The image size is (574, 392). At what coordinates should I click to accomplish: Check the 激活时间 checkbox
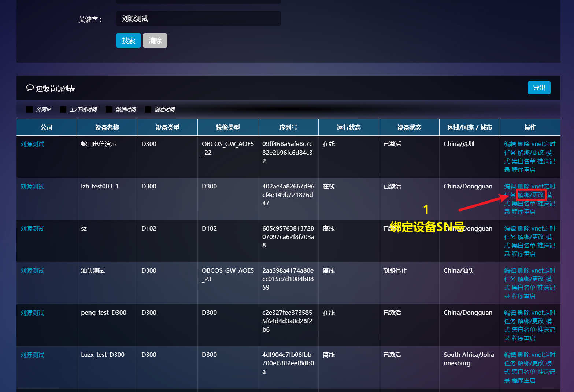click(x=109, y=109)
